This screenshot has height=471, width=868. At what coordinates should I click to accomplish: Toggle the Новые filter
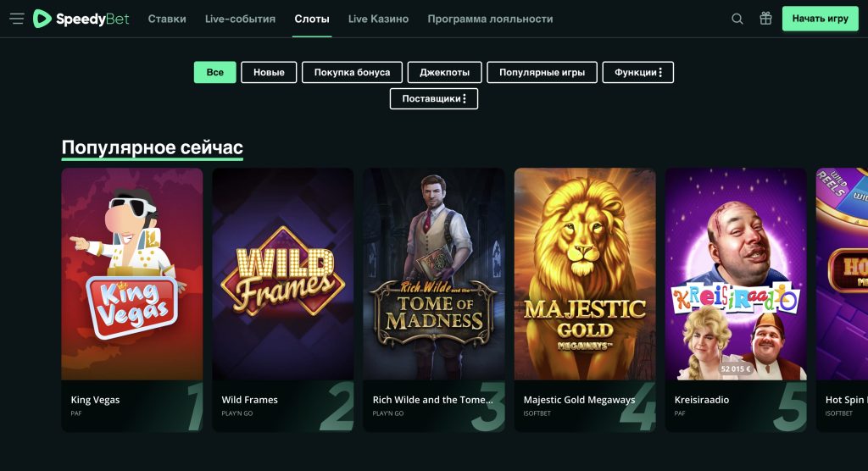269,73
